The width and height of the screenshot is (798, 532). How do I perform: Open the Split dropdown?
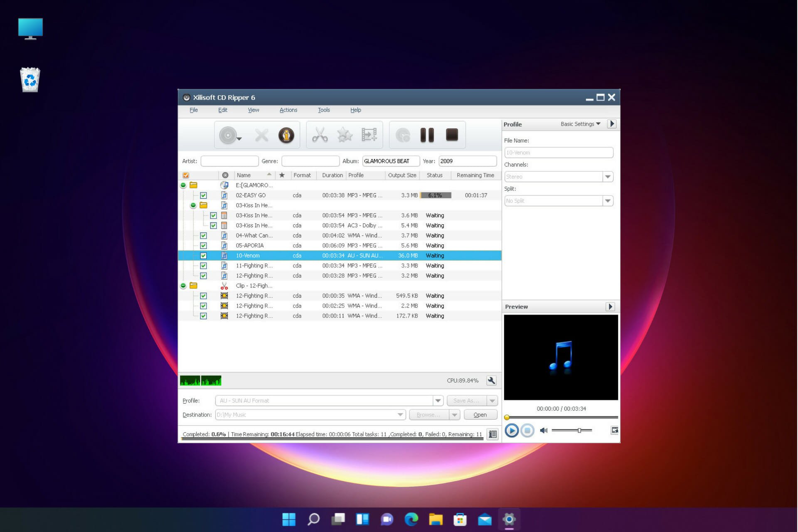click(608, 201)
